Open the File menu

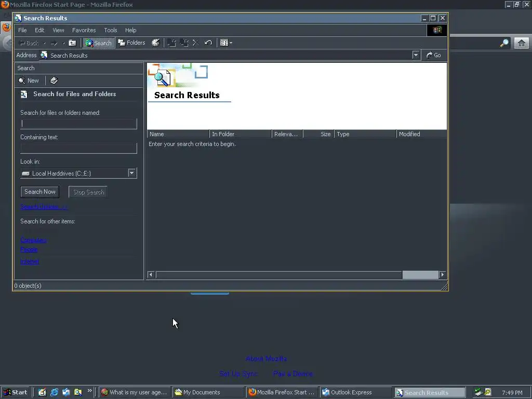point(22,30)
